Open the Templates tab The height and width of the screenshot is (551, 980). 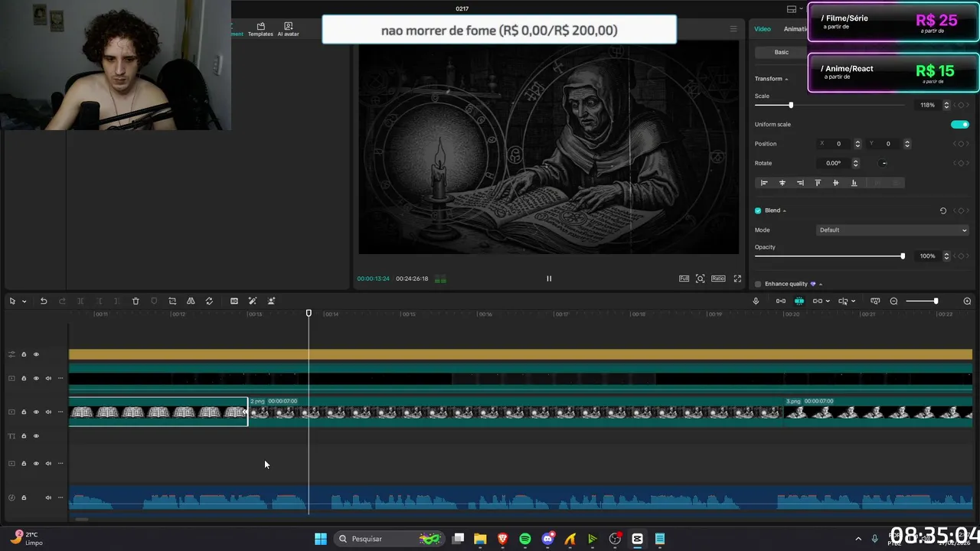coord(260,29)
